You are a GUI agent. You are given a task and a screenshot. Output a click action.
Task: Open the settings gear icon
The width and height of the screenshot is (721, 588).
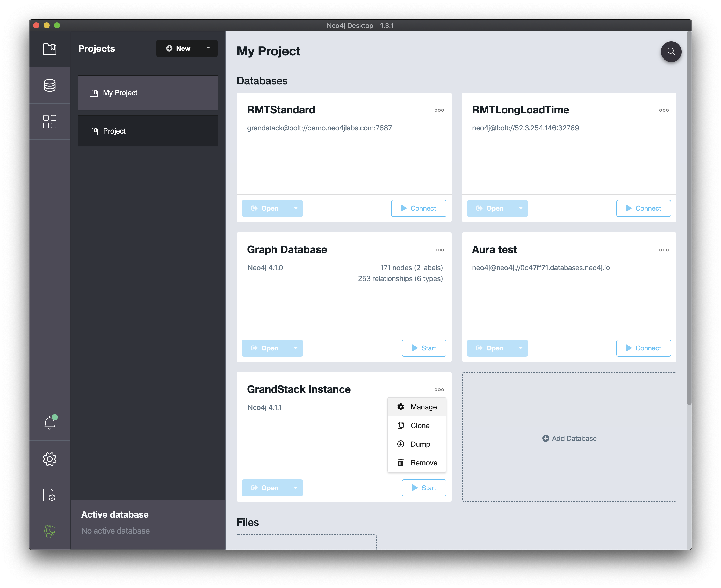(50, 459)
